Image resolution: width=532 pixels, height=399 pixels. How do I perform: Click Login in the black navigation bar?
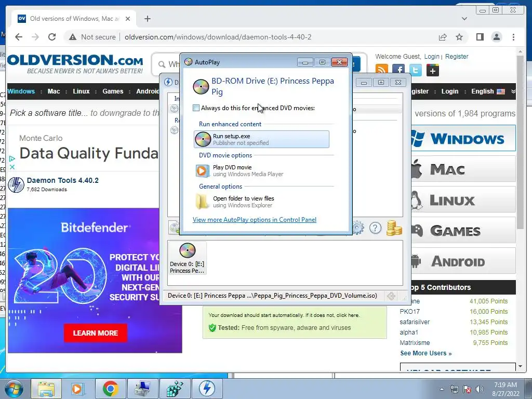(x=450, y=91)
